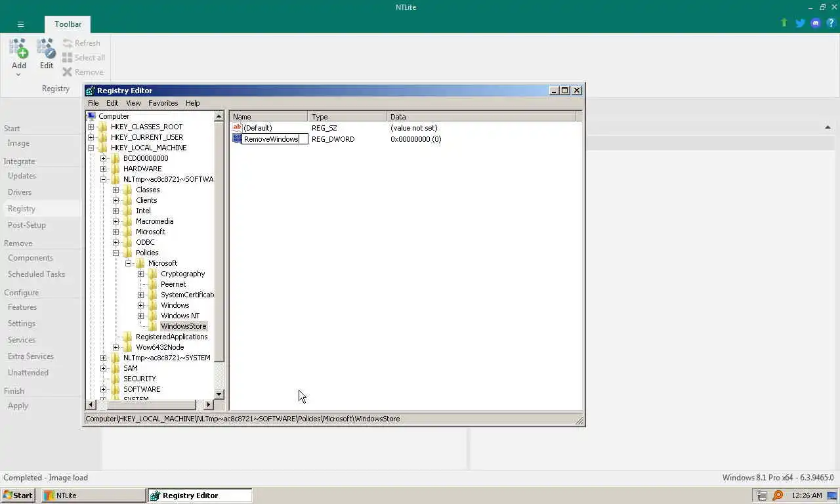The height and width of the screenshot is (504, 840).
Task: Click the (Default) string value icon
Action: click(237, 128)
